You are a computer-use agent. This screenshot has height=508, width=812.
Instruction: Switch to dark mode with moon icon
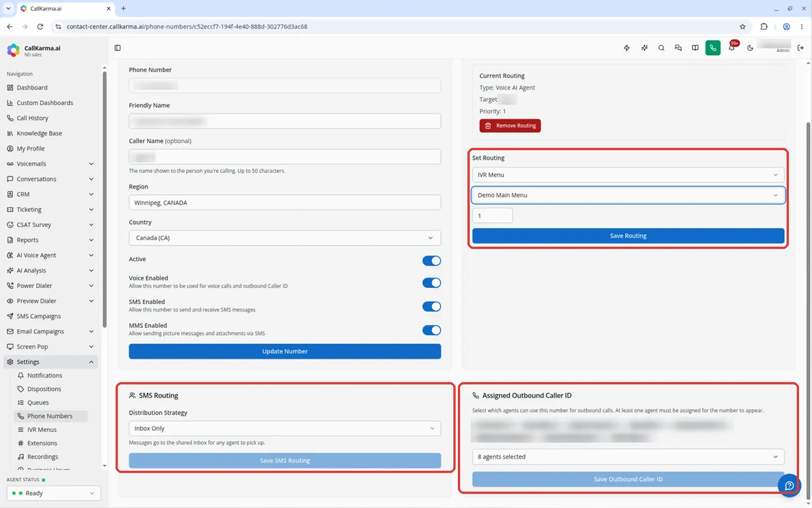[x=750, y=48]
